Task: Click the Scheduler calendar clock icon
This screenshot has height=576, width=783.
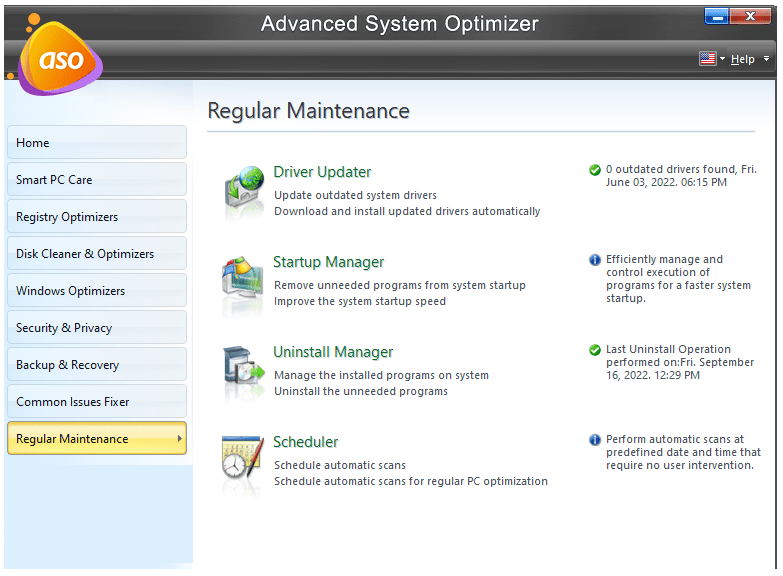Action: click(x=243, y=457)
